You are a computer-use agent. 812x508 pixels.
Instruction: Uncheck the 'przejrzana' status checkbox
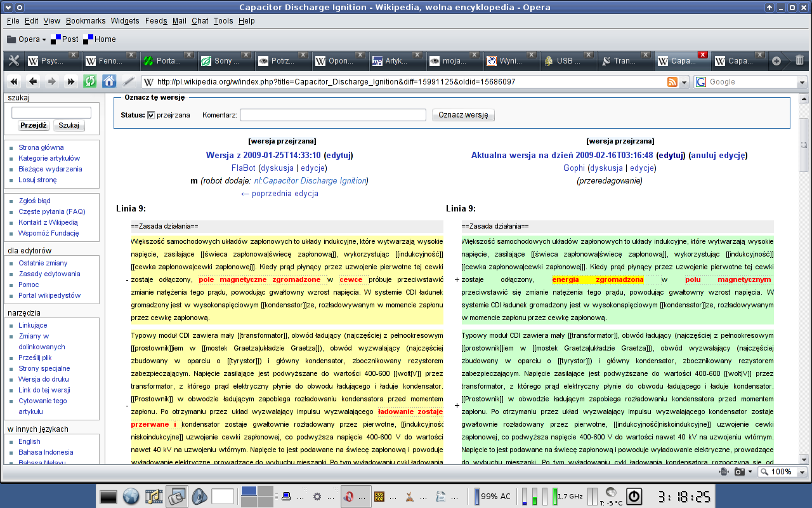tap(151, 115)
